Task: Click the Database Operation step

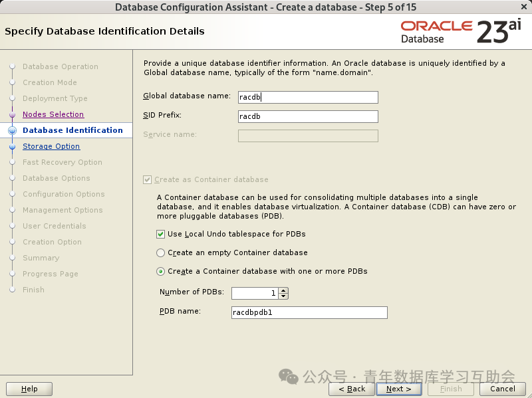Action: pyautogui.click(x=61, y=67)
